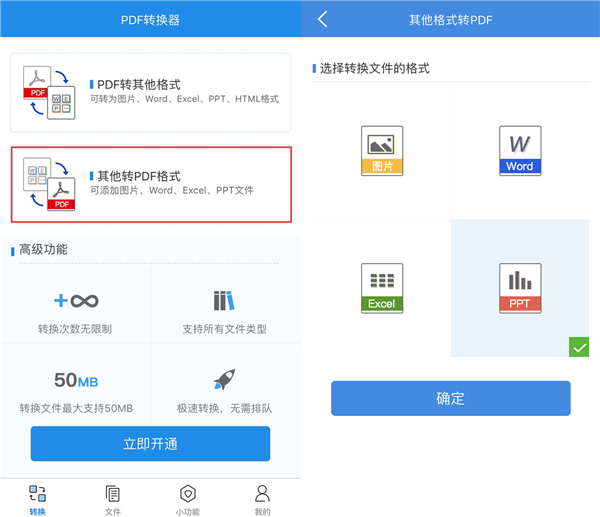Go back using the left chevron

323,19
